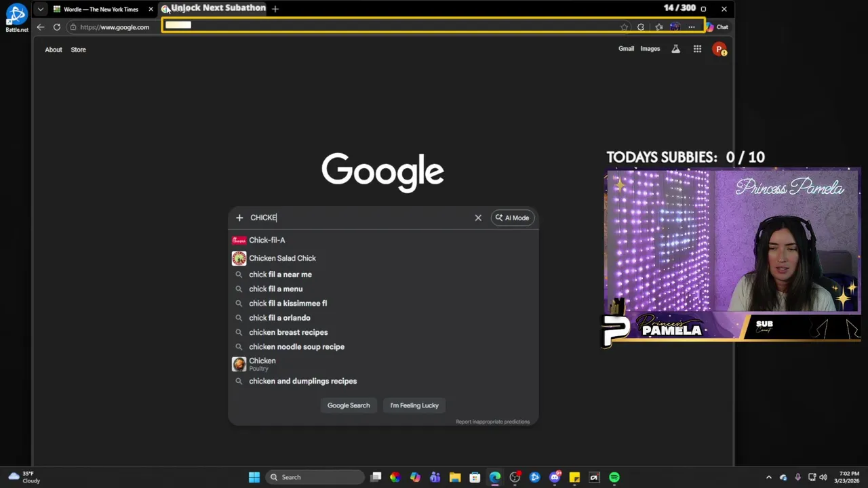Click plus icon in Google search box
Viewport: 868px width, 488px height.
point(239,218)
